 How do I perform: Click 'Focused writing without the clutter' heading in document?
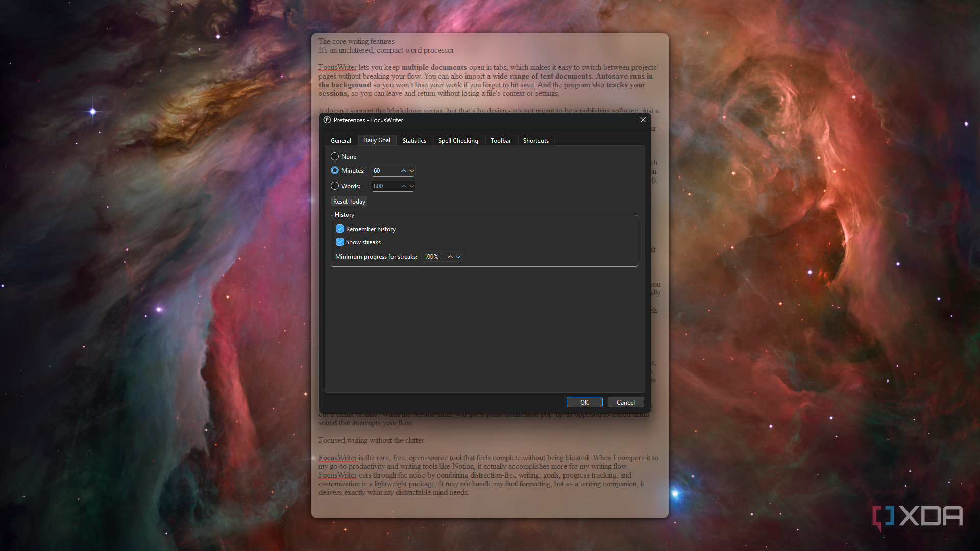click(x=371, y=440)
